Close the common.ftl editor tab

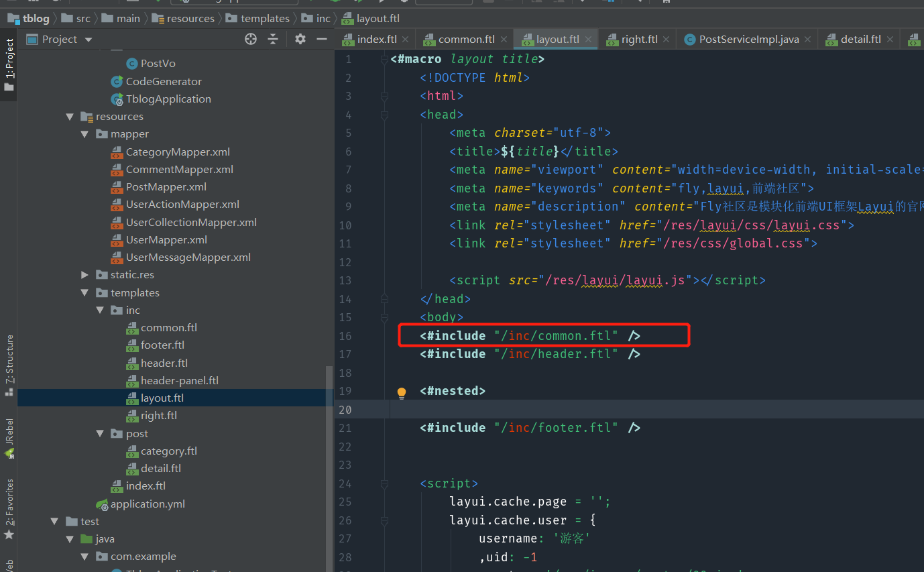(x=504, y=40)
